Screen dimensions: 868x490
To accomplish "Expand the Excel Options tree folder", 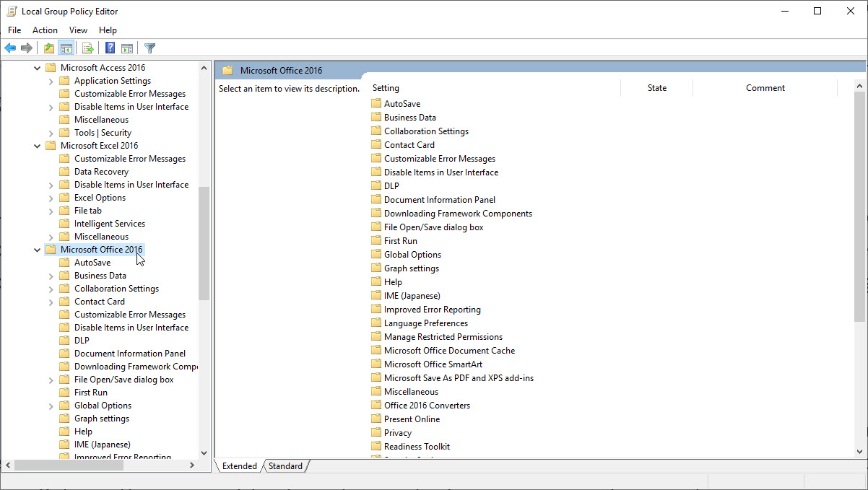I will 51,198.
